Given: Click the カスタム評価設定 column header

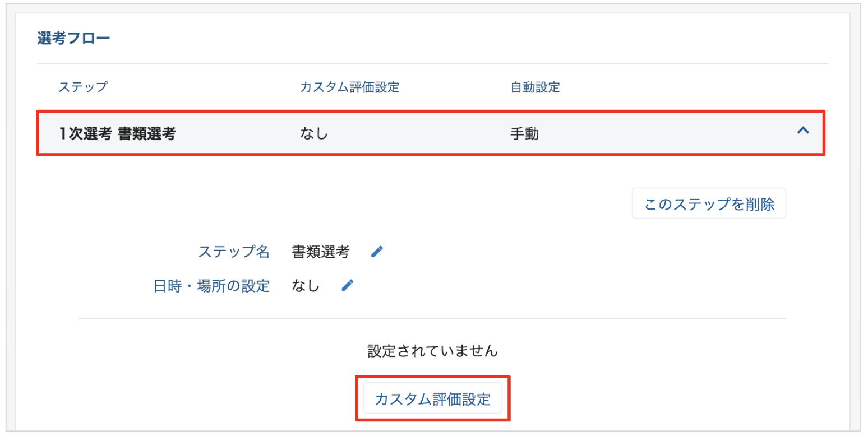Looking at the screenshot, I should click(x=349, y=87).
